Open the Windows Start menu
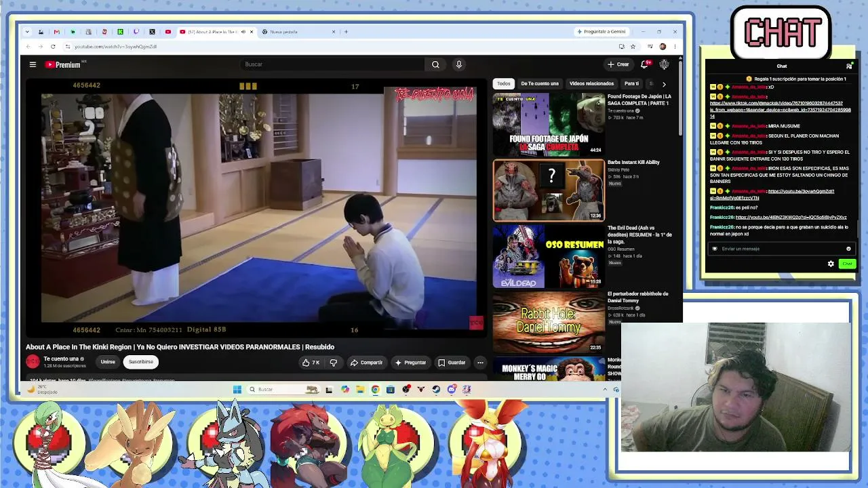This screenshot has height=488, width=868. coord(237,390)
